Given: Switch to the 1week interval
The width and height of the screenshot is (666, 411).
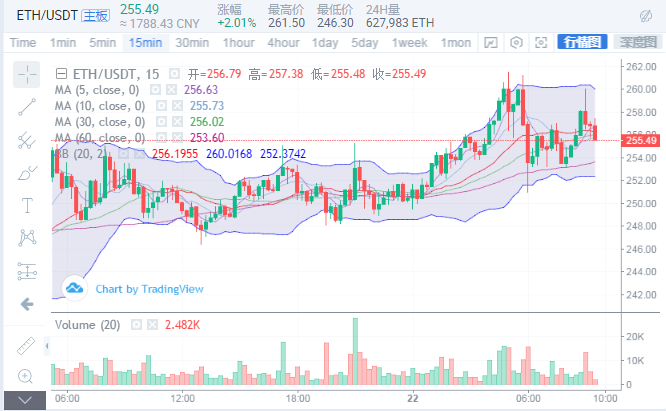Looking at the screenshot, I should 409,43.
